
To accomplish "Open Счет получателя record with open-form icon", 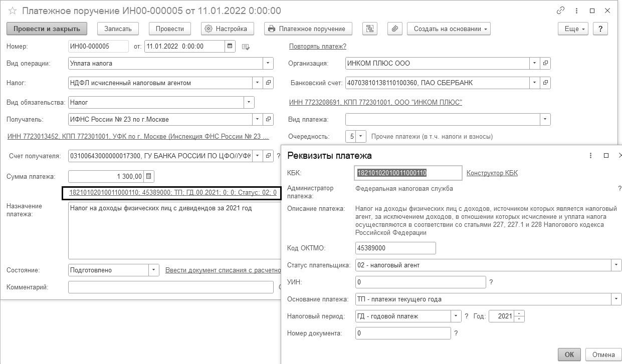I will pos(269,156).
